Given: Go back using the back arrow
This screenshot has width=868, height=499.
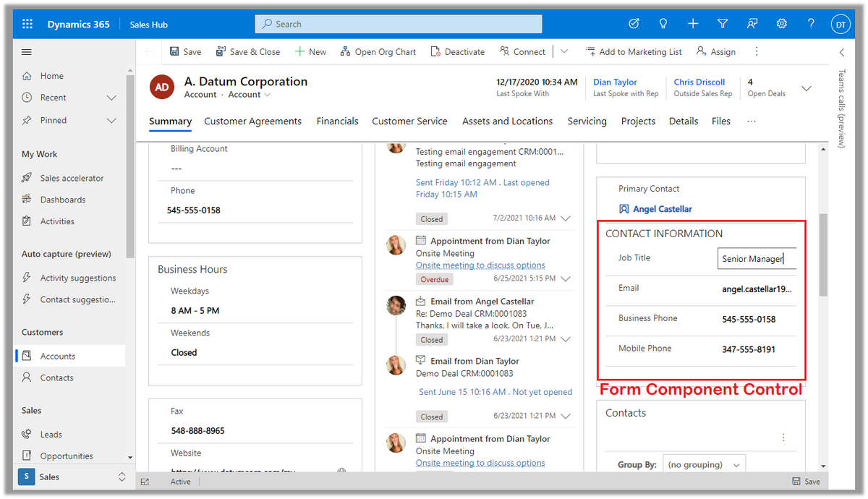Looking at the screenshot, I should [x=148, y=52].
